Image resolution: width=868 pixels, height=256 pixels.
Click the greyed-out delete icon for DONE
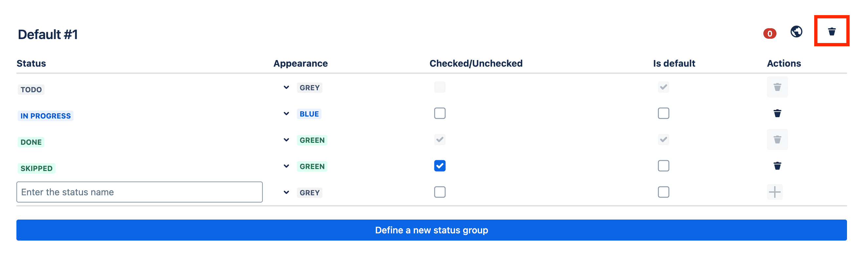[x=777, y=139]
